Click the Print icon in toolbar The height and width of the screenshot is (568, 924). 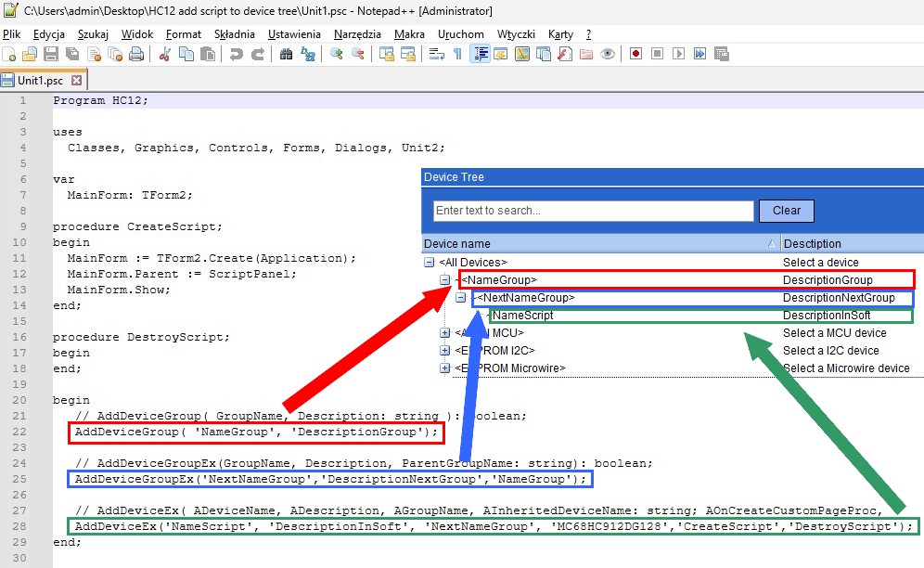pos(136,55)
